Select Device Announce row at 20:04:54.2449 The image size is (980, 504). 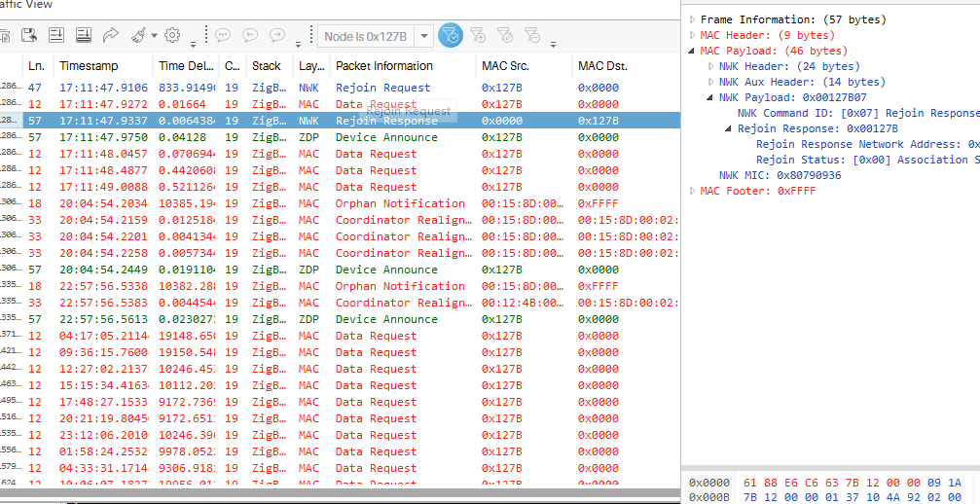340,270
